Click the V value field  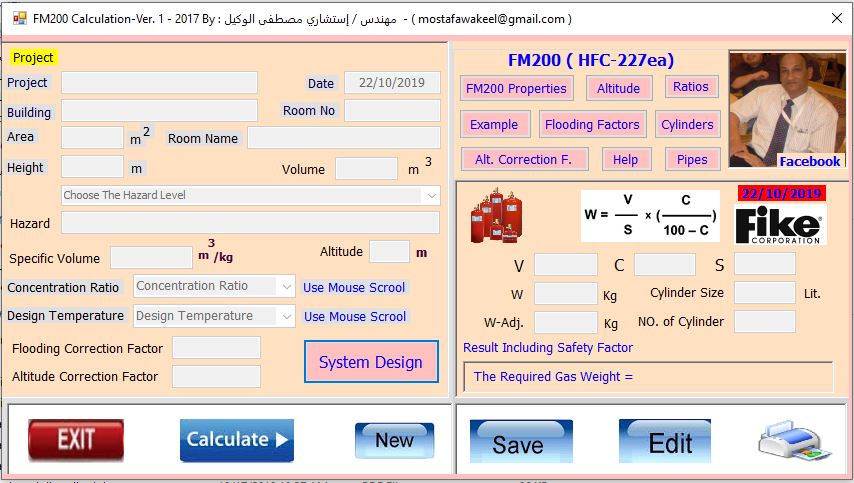pyautogui.click(x=566, y=264)
